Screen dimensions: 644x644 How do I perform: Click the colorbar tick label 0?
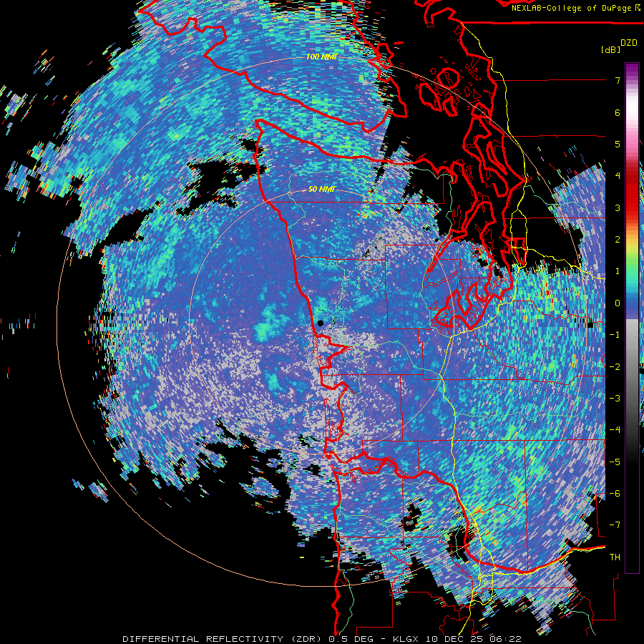618,303
